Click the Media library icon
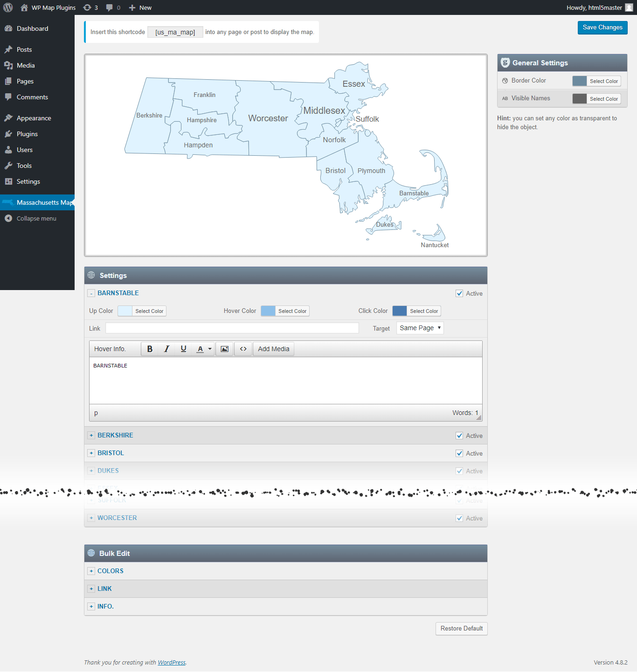The width and height of the screenshot is (637, 672). [x=8, y=65]
